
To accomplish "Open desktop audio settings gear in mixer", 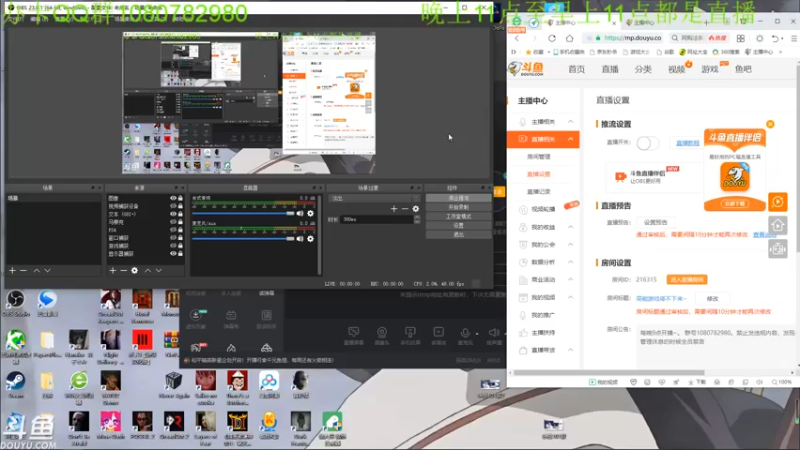I will [x=310, y=213].
